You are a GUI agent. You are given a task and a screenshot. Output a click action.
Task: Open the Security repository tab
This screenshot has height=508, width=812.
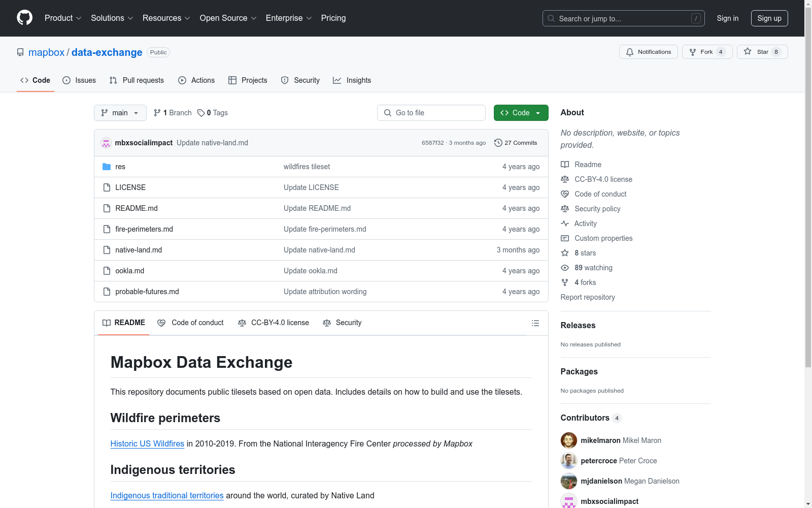click(300, 80)
